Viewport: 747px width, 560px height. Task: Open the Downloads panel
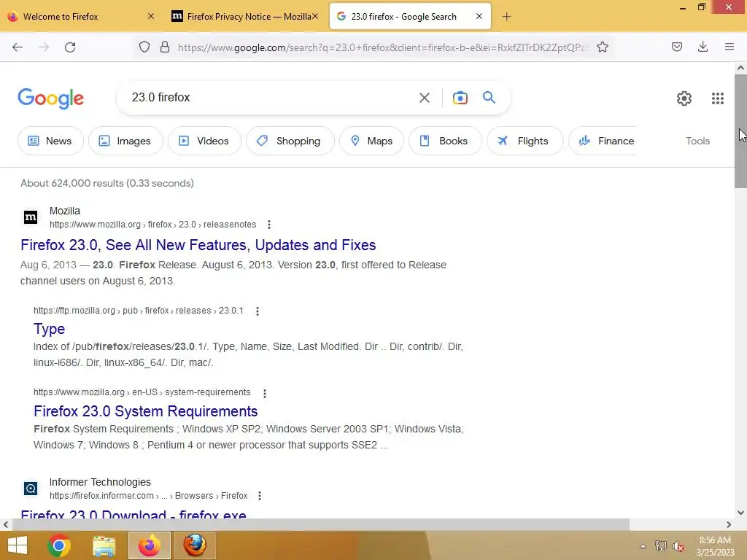(703, 47)
